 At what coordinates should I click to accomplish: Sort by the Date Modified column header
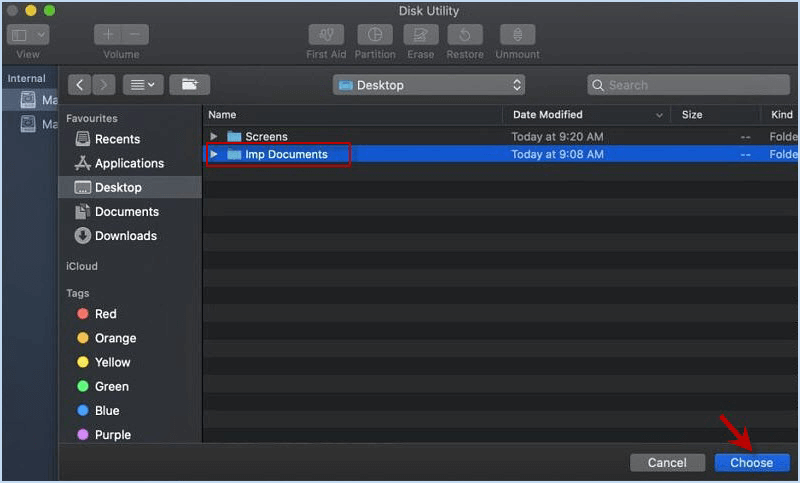(x=586, y=115)
